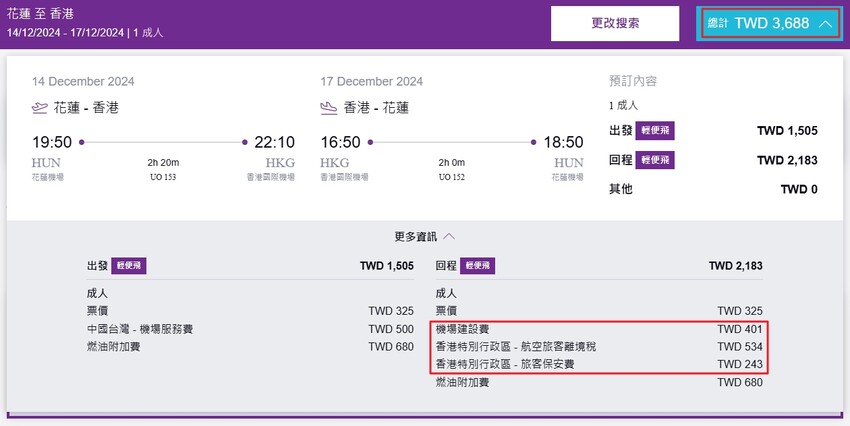This screenshot has width=850, height=426.
Task: Select the 輕便飛 tag in the outbound fare breakdown
Action: click(129, 266)
